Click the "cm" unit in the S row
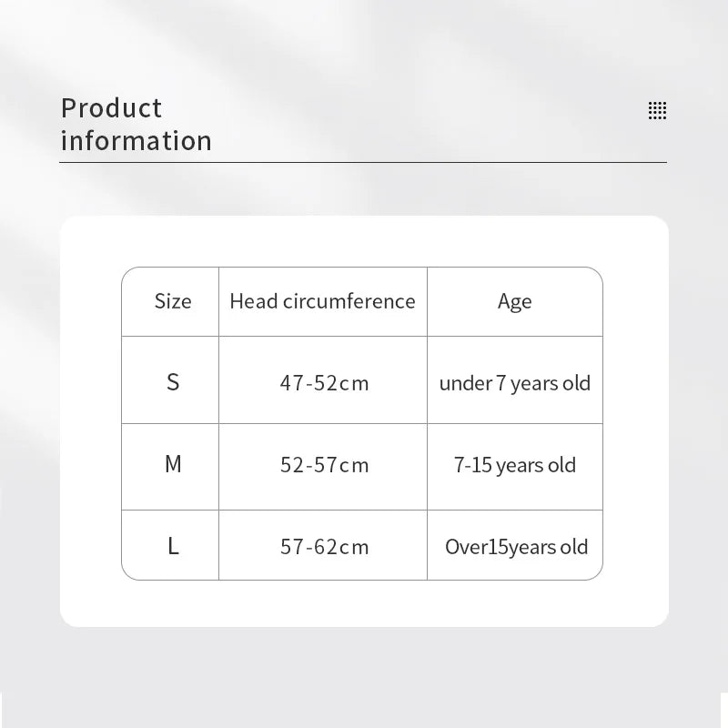 pyautogui.click(x=355, y=383)
